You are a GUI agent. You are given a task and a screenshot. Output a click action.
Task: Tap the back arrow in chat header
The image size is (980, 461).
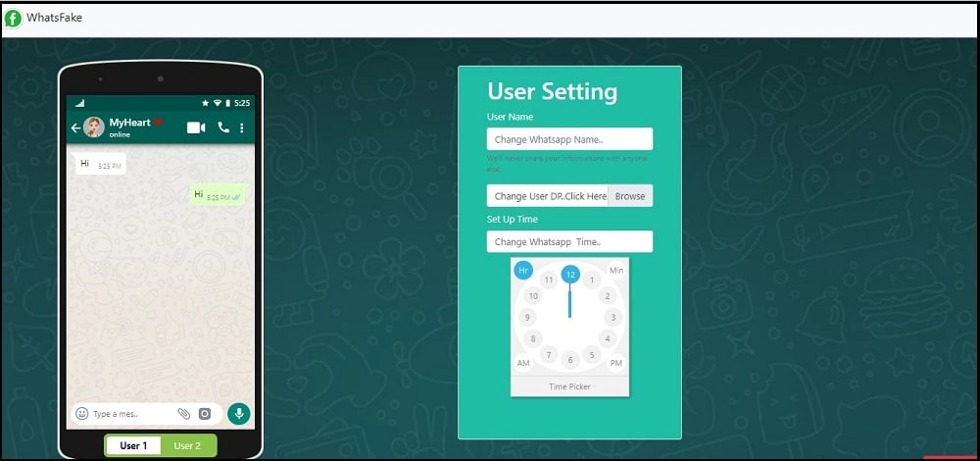(x=75, y=128)
